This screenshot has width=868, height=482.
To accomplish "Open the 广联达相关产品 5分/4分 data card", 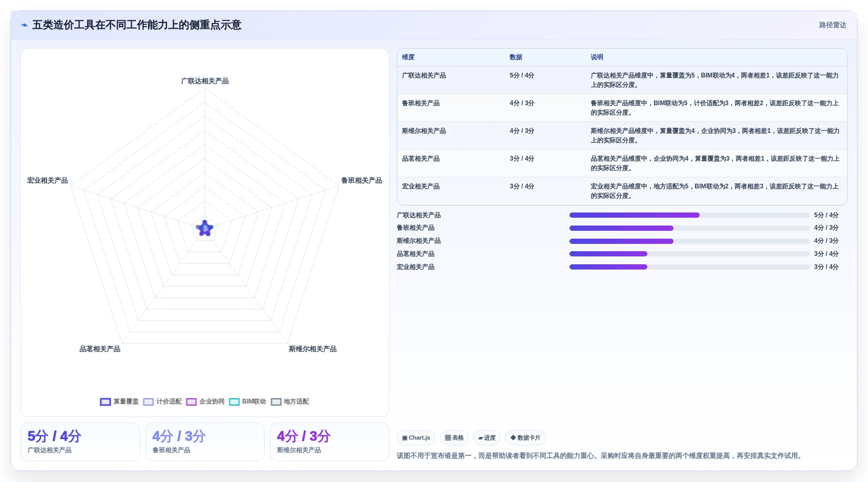I will point(80,442).
